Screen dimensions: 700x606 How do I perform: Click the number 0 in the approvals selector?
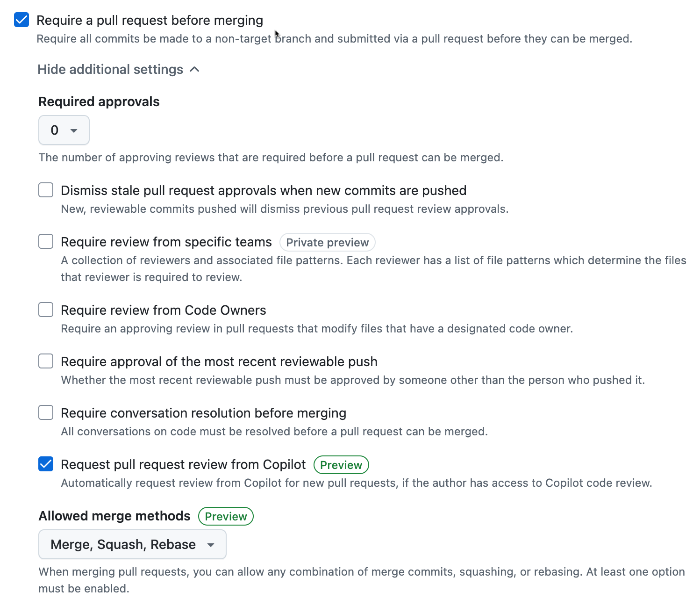[x=55, y=130]
